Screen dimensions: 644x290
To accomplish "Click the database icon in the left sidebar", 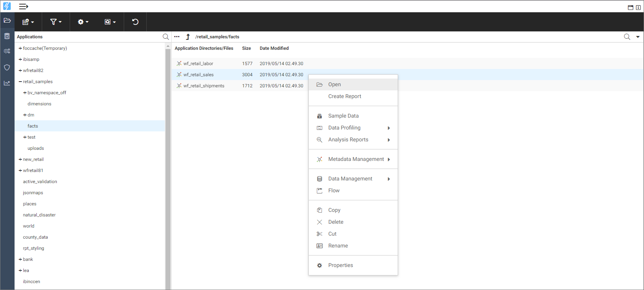I will pyautogui.click(x=7, y=36).
